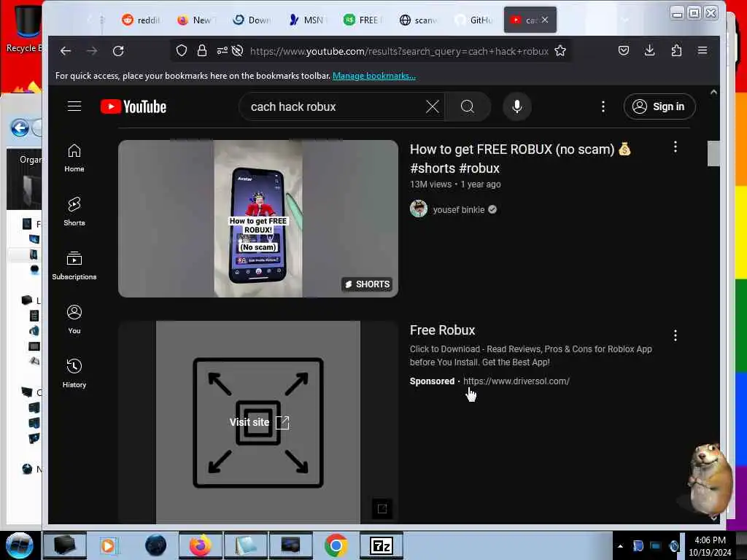Open Firefox from the taskbar

coord(201,545)
